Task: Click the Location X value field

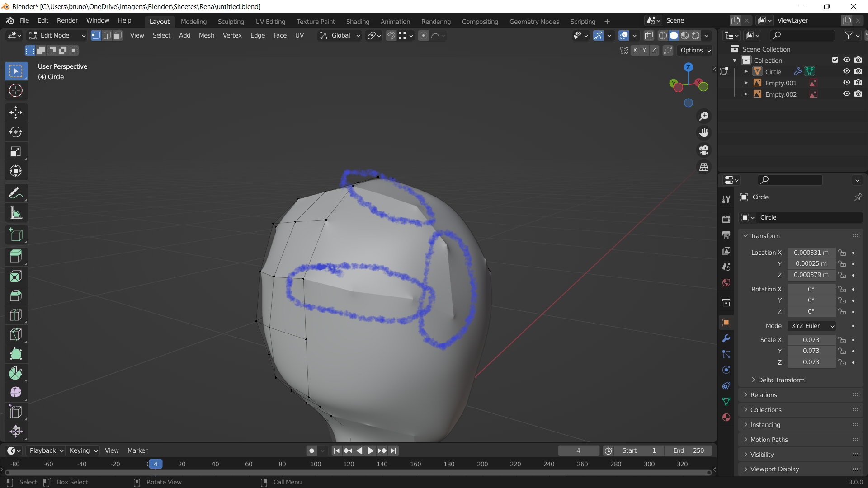Action: [x=811, y=253]
